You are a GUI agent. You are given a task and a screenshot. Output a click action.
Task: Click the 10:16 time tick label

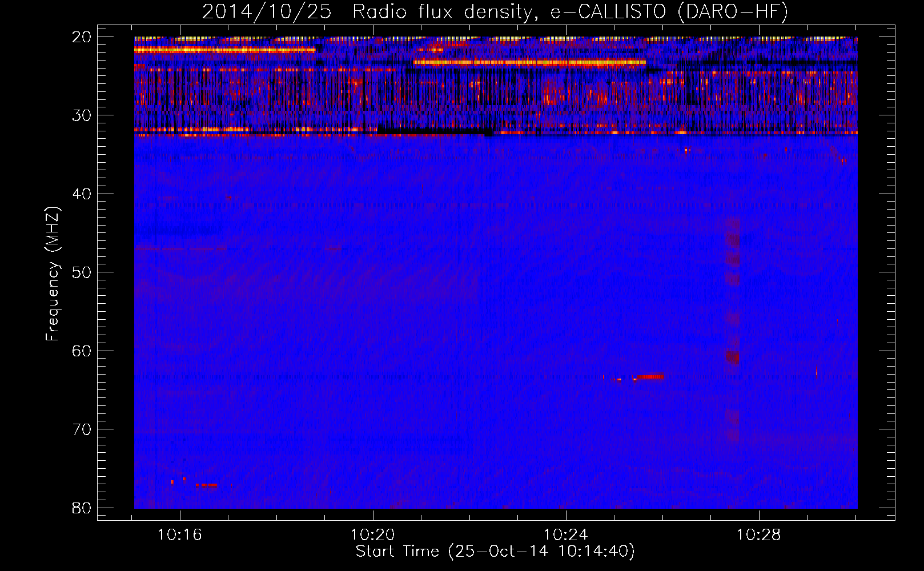click(x=180, y=535)
